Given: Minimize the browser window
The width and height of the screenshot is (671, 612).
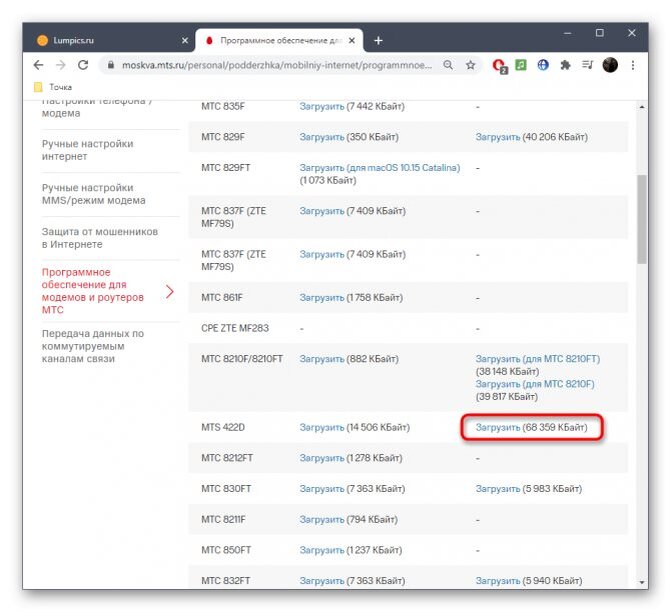Looking at the screenshot, I should pos(567,33).
